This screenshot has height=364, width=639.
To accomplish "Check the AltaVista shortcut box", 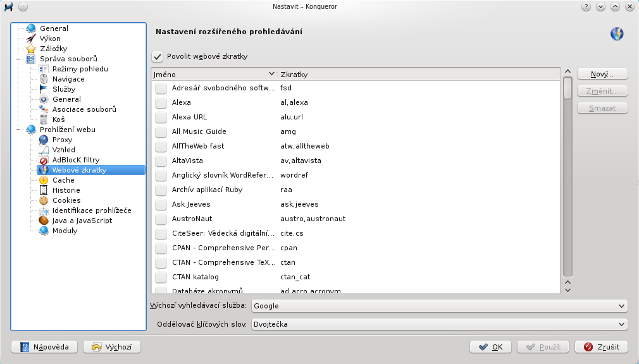I will click(x=161, y=161).
